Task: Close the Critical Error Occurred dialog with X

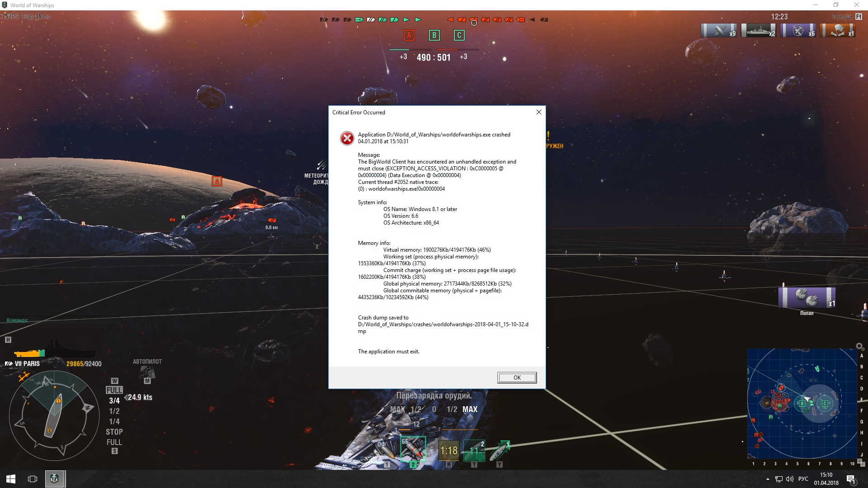Action: coord(538,112)
